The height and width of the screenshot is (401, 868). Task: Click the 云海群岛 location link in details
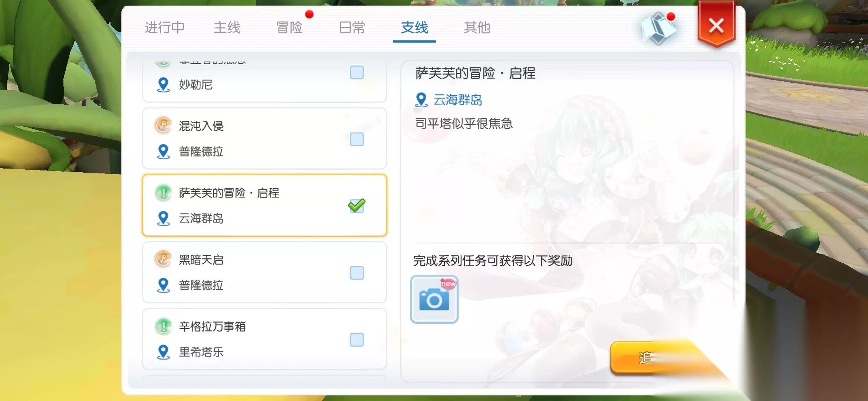click(x=458, y=100)
